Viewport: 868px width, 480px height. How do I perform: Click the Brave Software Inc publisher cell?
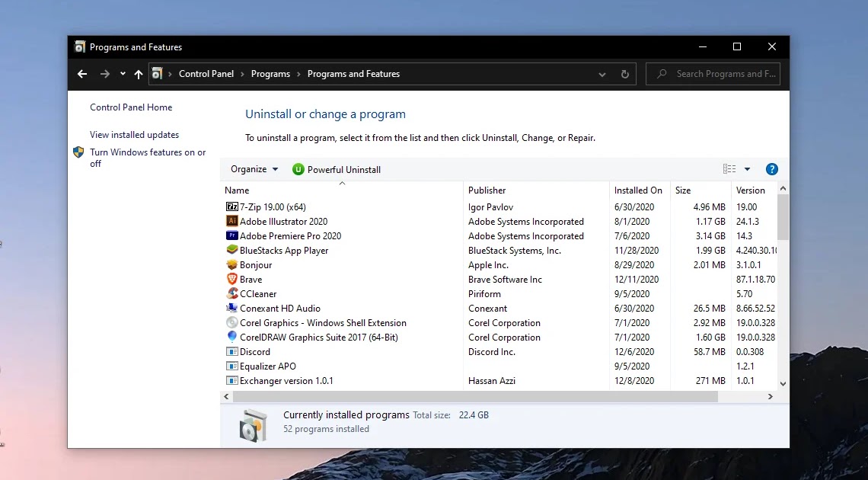[x=505, y=280]
